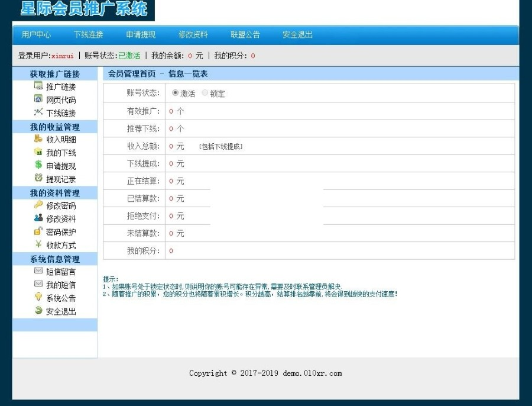This screenshot has height=406, width=532.
Task: Click the lightbulb icon for 系统公告
Action: pyautogui.click(x=38, y=298)
